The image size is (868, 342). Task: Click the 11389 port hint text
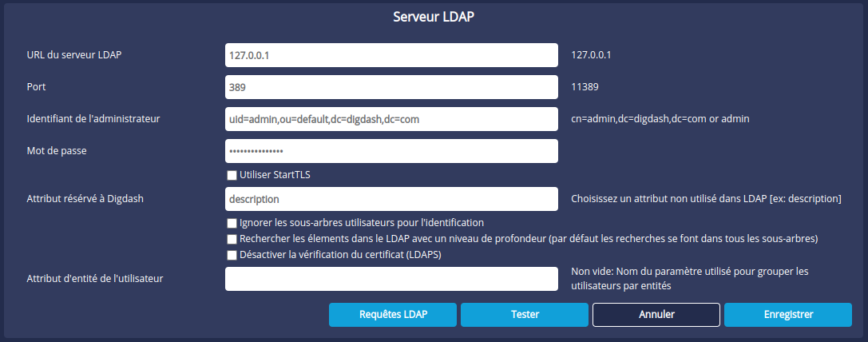587,87
